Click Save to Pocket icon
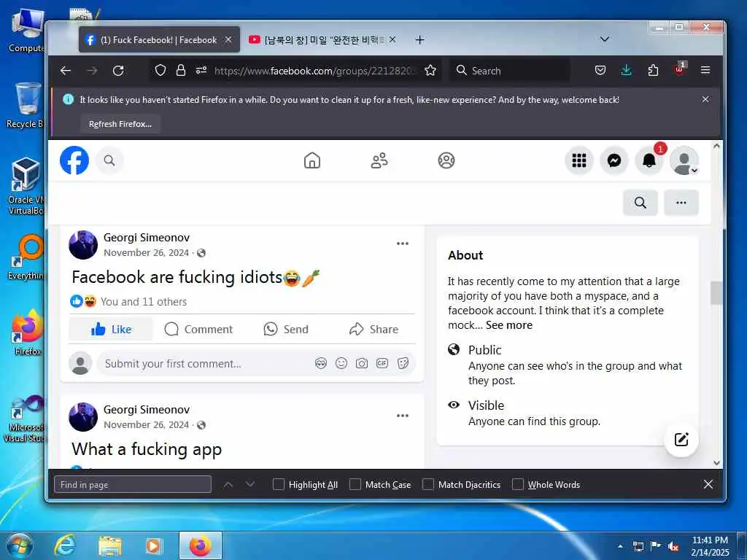This screenshot has height=560, width=747. click(x=600, y=71)
